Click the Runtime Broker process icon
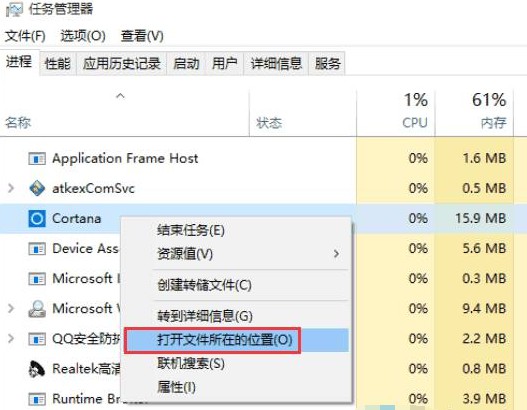Screen dimensions: 527x410 37,399
